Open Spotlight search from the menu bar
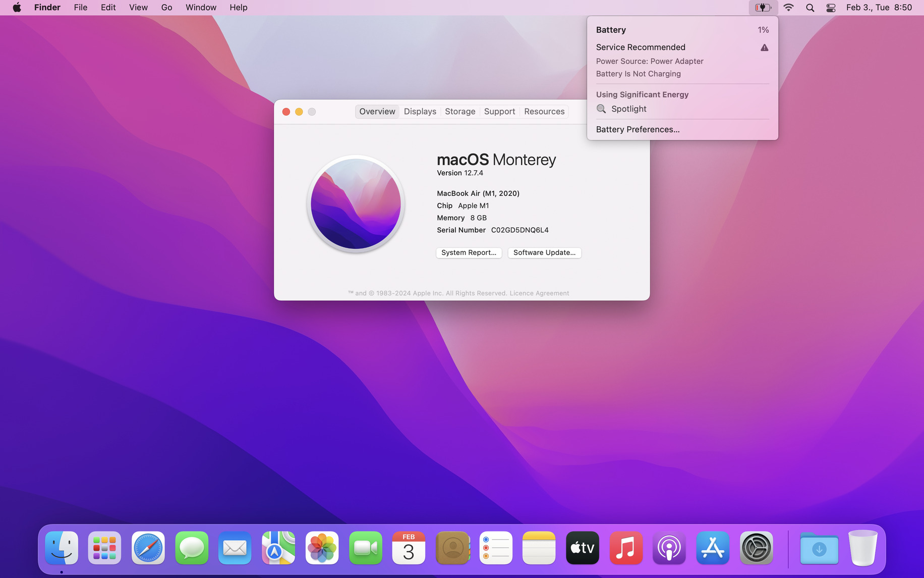Screen dimensions: 924x578 tap(810, 8)
